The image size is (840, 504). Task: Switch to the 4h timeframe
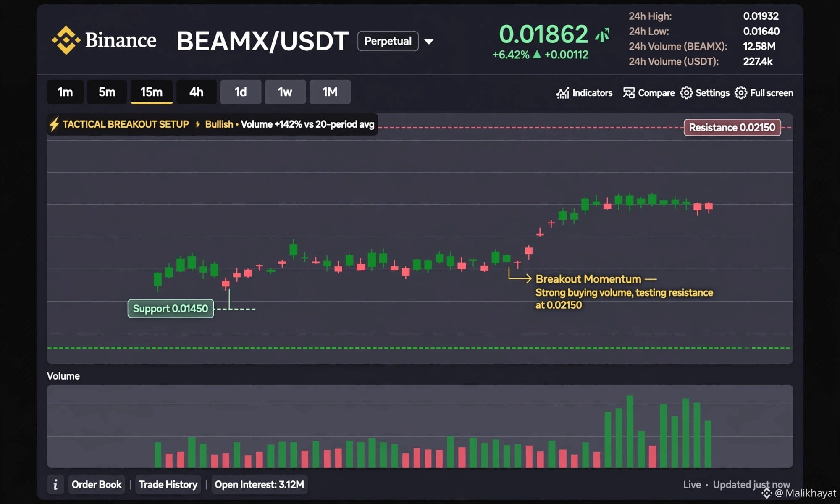196,92
